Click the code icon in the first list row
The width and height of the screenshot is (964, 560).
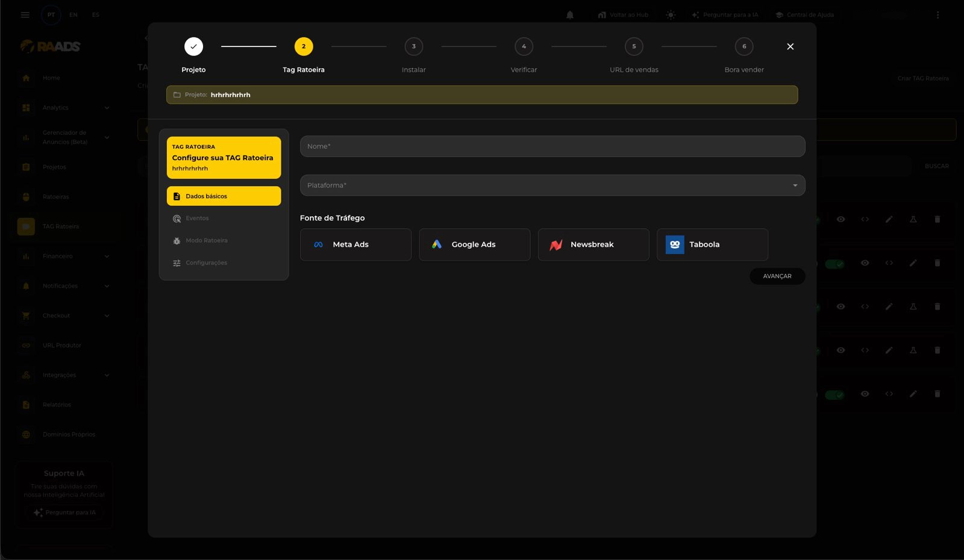click(x=865, y=219)
